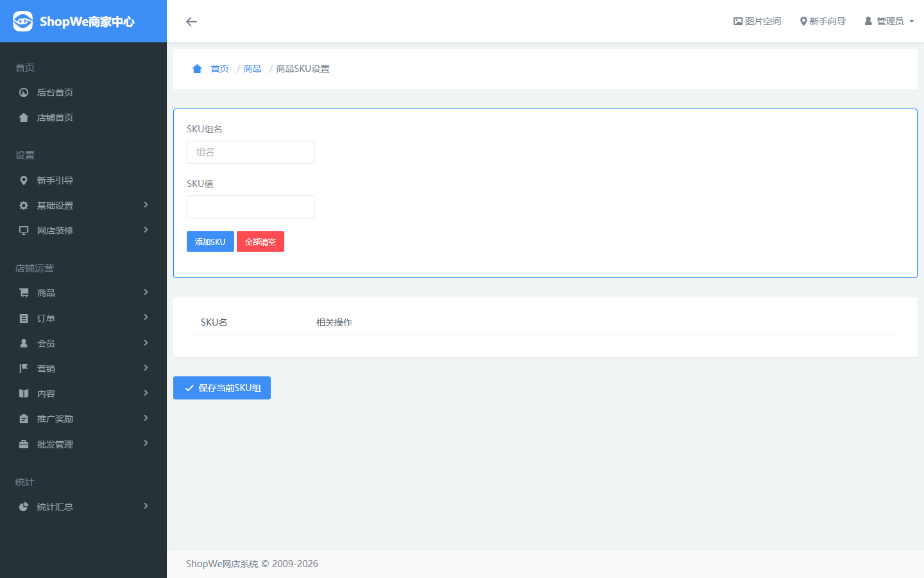Open 营销 sidebar menu label
The image size is (924, 578).
[x=46, y=369]
